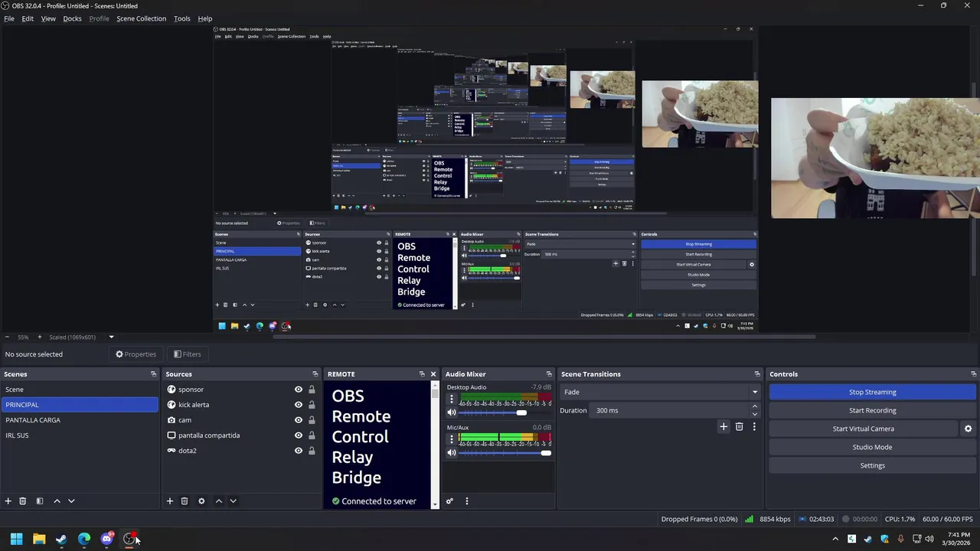Hide the sponsor source
The width and height of the screenshot is (980, 551).
click(x=299, y=390)
